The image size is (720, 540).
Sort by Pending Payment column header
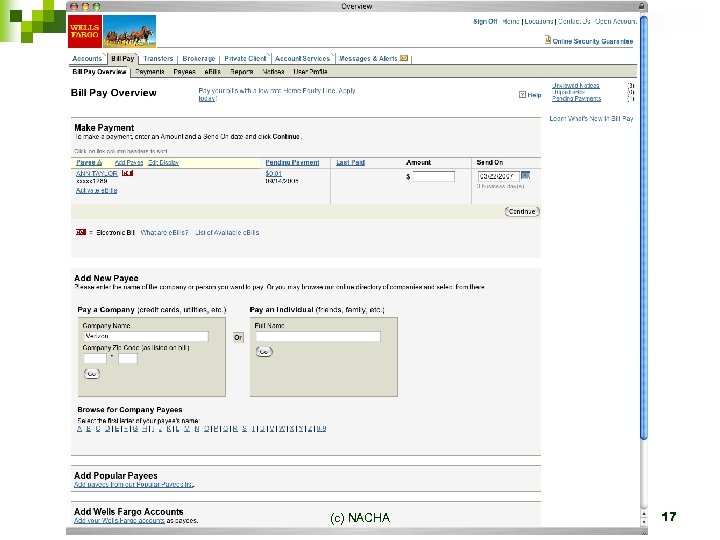[x=292, y=163]
